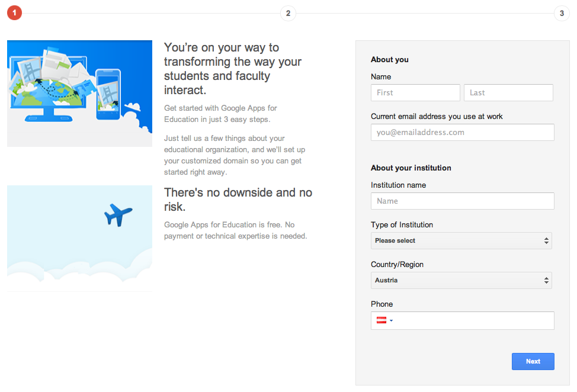Screen dimensions: 577x392
Task: Click the "Name" label above First field
Action: tap(381, 77)
